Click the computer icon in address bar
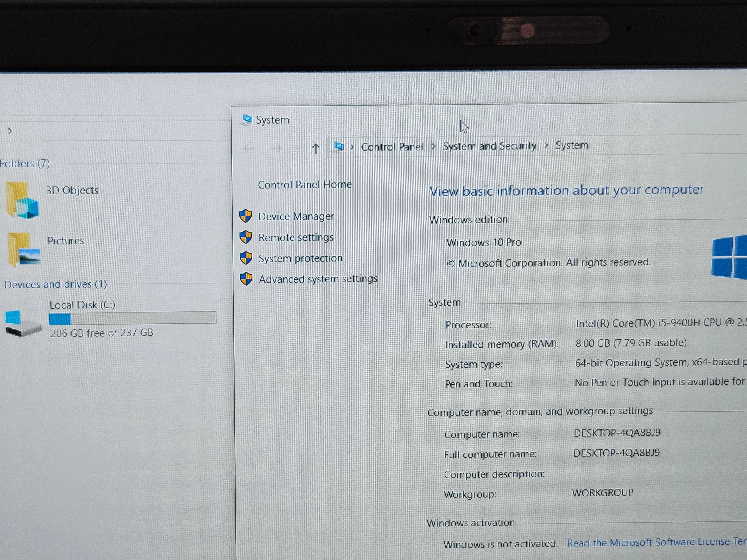The image size is (747, 560). pos(338,147)
